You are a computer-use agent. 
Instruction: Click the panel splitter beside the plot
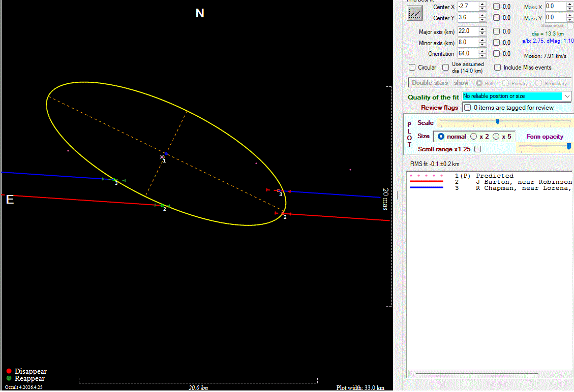(x=397, y=195)
